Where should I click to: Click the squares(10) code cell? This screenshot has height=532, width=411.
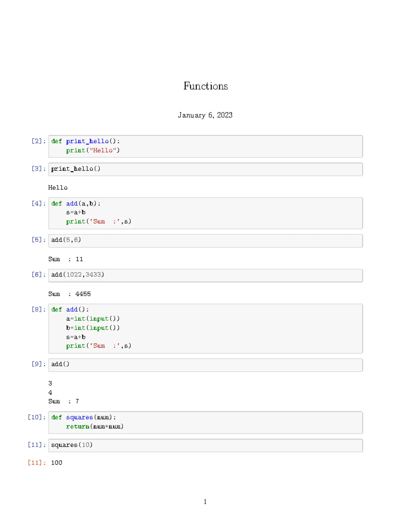[206, 445]
